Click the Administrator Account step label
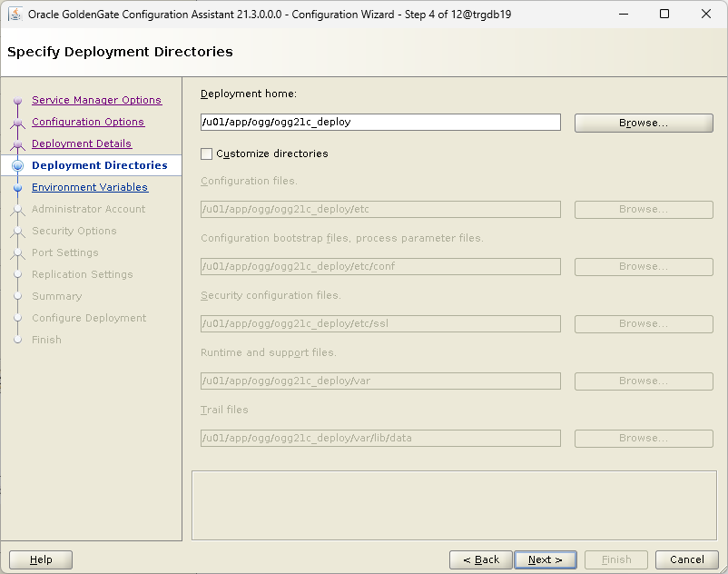The image size is (728, 574). tap(88, 209)
